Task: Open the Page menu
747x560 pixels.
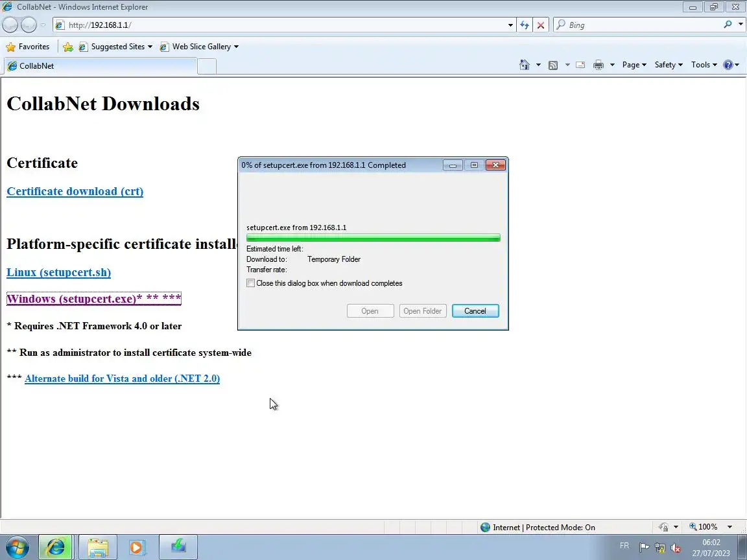Action: tap(634, 65)
